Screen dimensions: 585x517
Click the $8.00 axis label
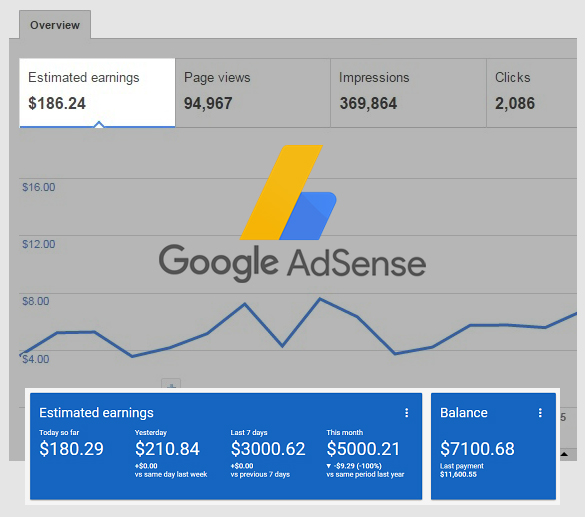pyautogui.click(x=36, y=301)
